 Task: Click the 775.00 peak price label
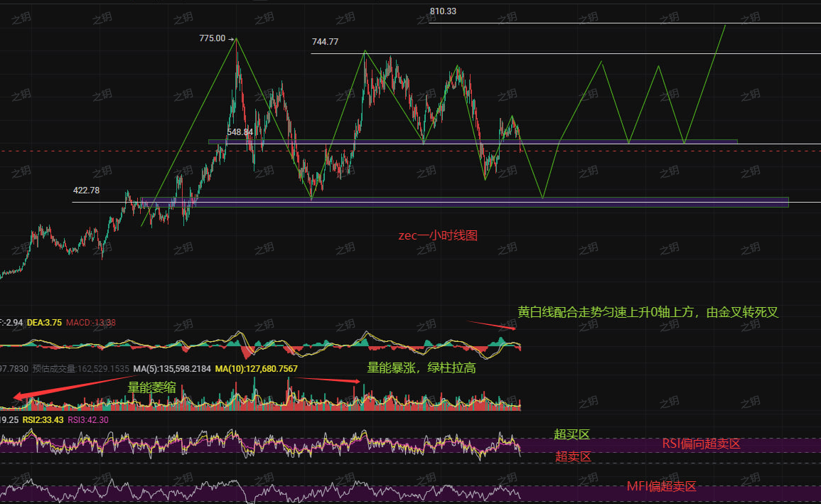coord(212,38)
